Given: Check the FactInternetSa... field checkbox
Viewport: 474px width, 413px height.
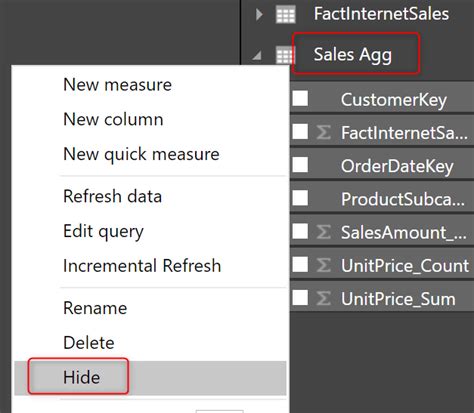Looking at the screenshot, I should [x=300, y=132].
